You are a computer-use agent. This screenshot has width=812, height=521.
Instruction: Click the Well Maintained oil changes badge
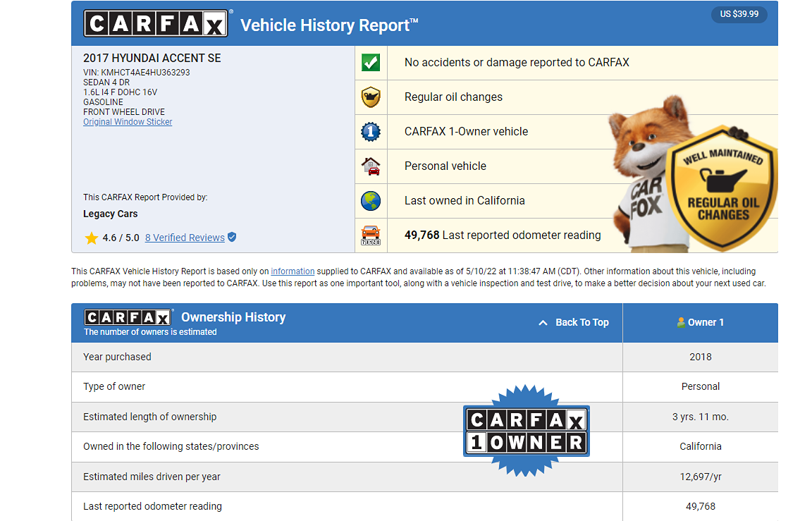(x=722, y=190)
